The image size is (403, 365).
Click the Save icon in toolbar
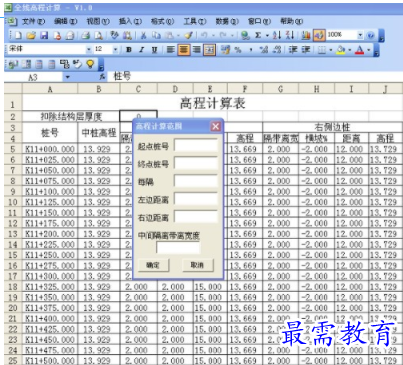(44, 35)
